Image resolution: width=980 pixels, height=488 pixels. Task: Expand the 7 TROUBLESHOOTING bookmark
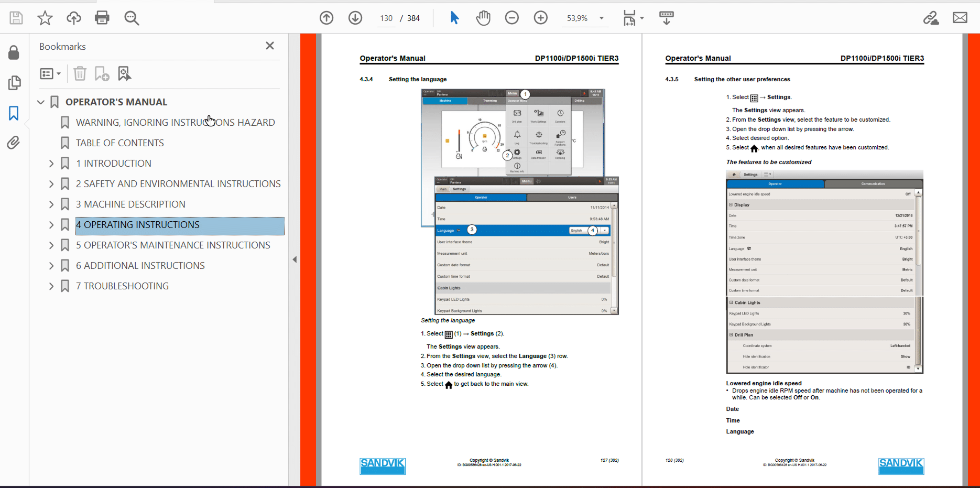(51, 286)
